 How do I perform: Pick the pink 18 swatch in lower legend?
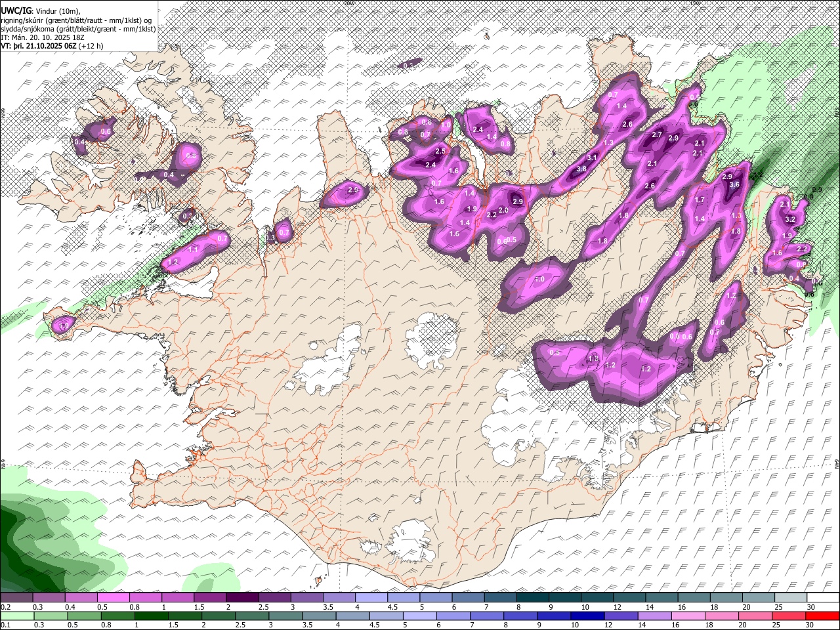click(x=721, y=616)
